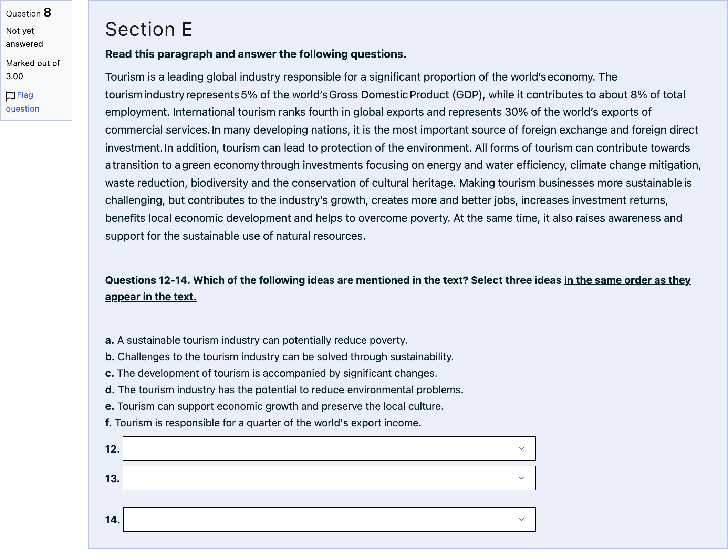Click option c about significant changes
The height and width of the screenshot is (560, 728).
point(271,373)
